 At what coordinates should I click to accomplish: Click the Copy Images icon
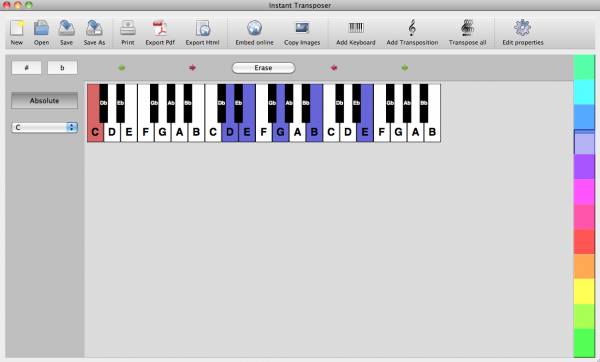point(302,28)
